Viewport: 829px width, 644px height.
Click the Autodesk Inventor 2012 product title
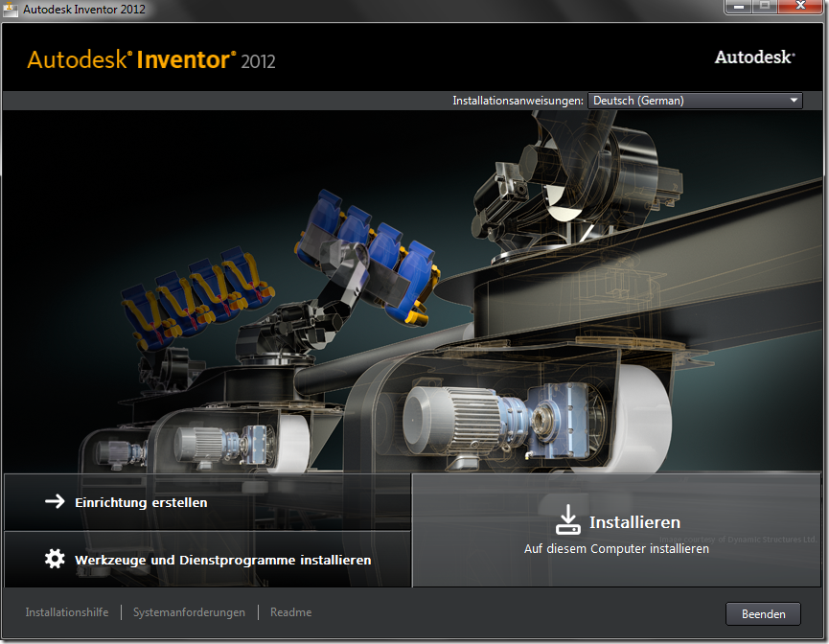tap(151, 59)
